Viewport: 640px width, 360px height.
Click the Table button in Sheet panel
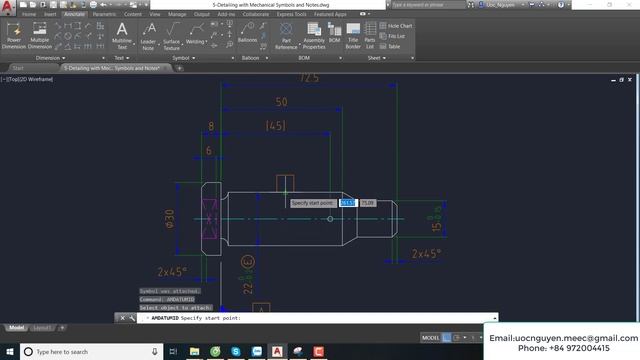390,47
